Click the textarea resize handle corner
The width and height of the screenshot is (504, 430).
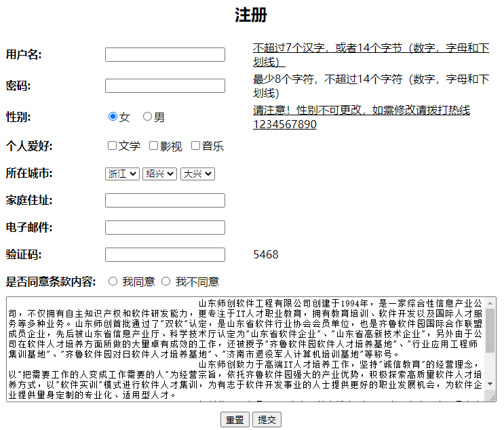point(492,398)
